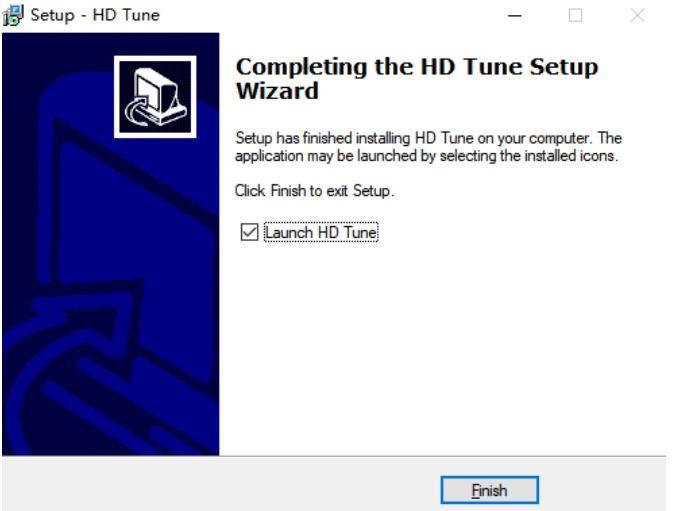Click the setup installer icon in title bar
This screenshot has height=511, width=673.
[13, 15]
